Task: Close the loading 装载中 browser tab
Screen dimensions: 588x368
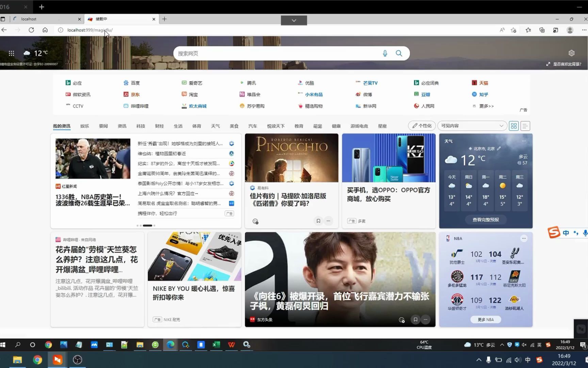Action: click(154, 19)
